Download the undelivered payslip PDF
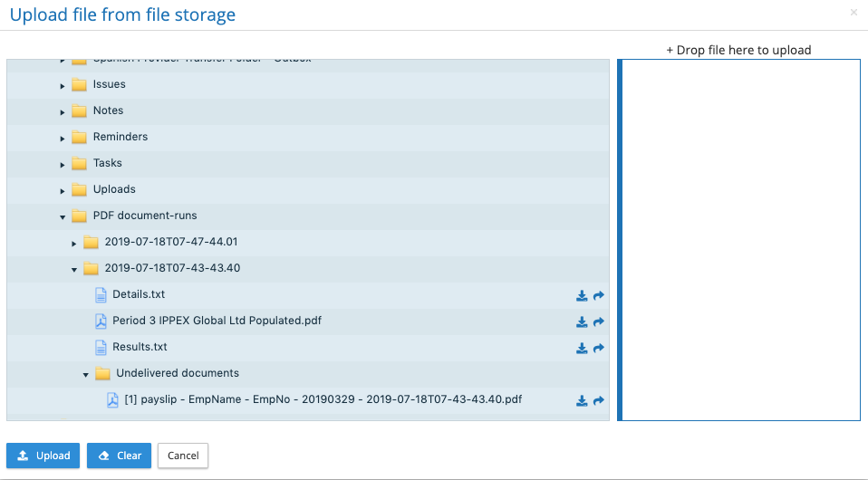The image size is (868, 480). tap(582, 400)
